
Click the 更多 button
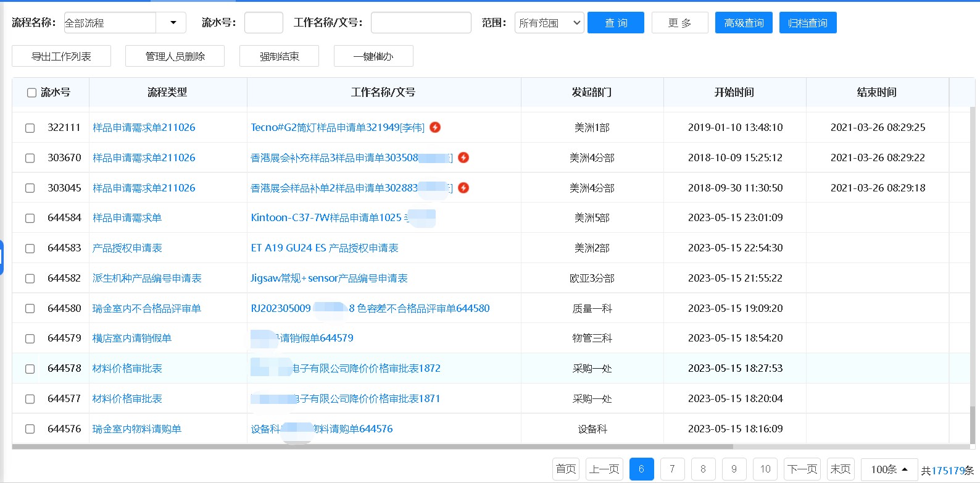680,23
